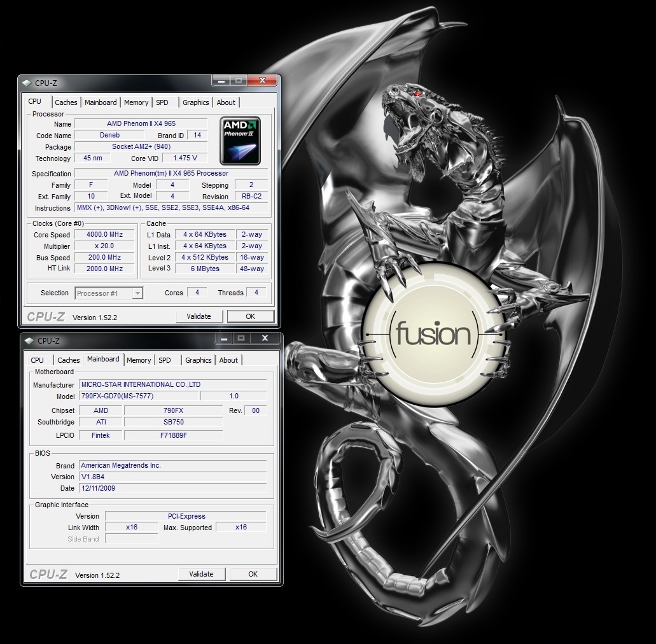Click the BIOS version 'V1.8B4'
656x644 pixels.
pyautogui.click(x=173, y=477)
